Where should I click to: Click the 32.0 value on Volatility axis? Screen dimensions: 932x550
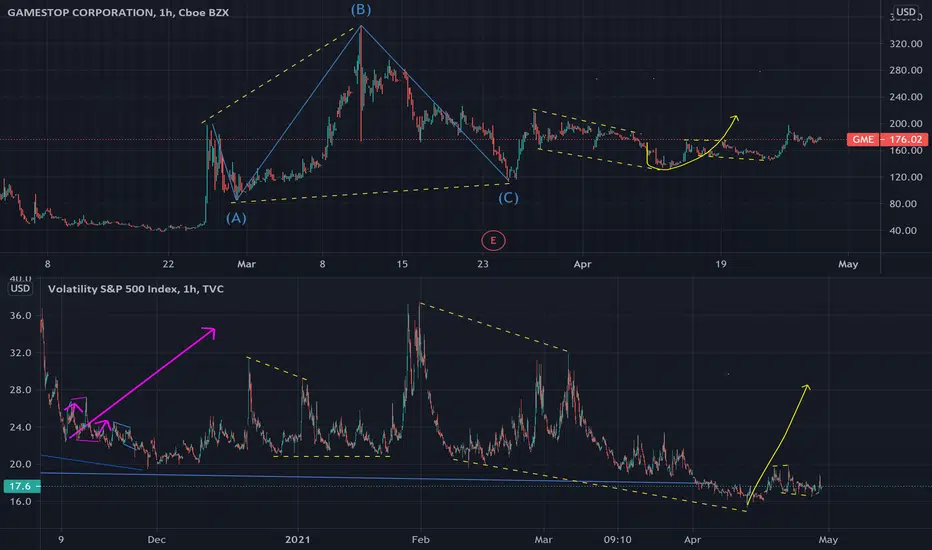click(20, 353)
